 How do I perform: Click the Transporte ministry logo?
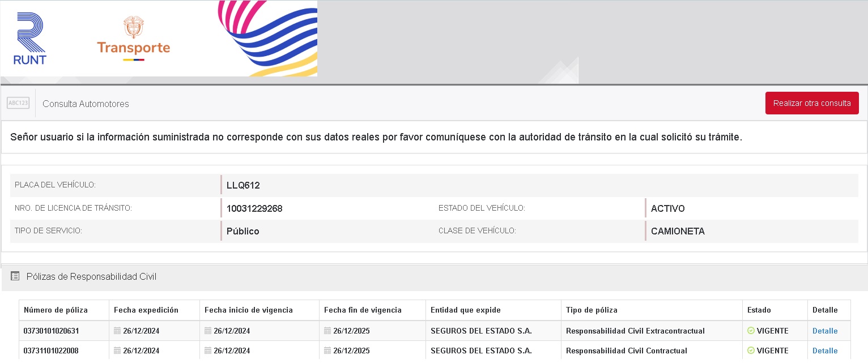click(133, 39)
